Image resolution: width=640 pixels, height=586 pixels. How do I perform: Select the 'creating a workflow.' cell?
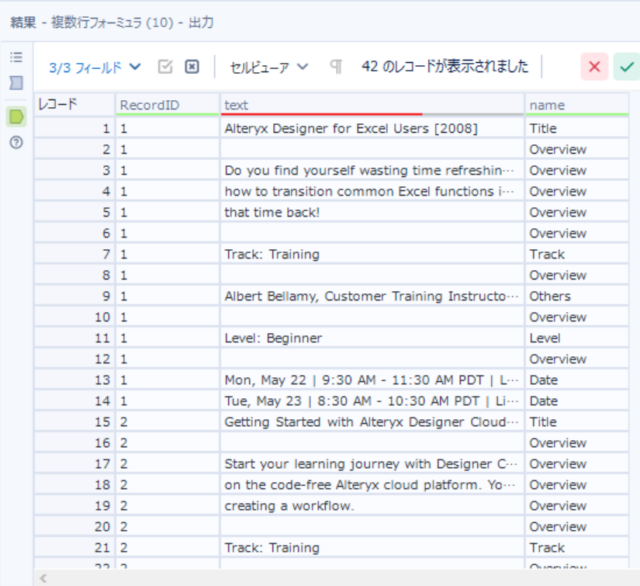372,506
